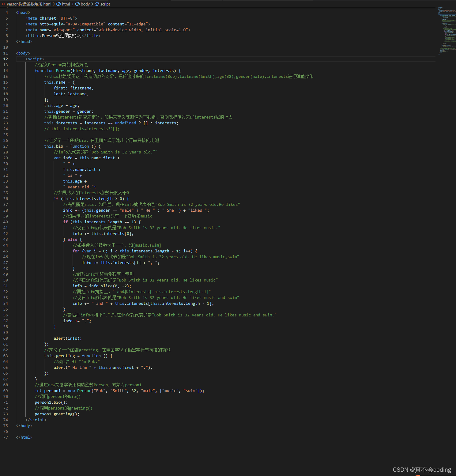The image size is (456, 476).
Task: Click the "IE=edge" content value
Action: pyautogui.click(x=137, y=24)
